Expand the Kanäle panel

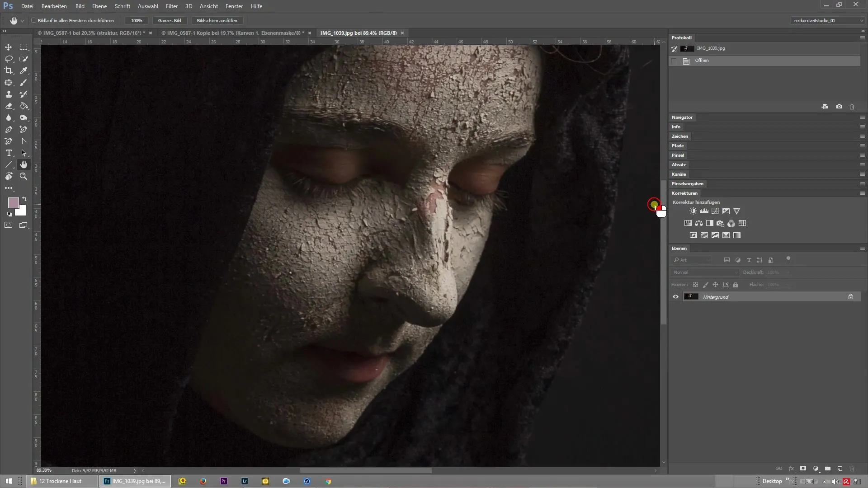pos(679,174)
